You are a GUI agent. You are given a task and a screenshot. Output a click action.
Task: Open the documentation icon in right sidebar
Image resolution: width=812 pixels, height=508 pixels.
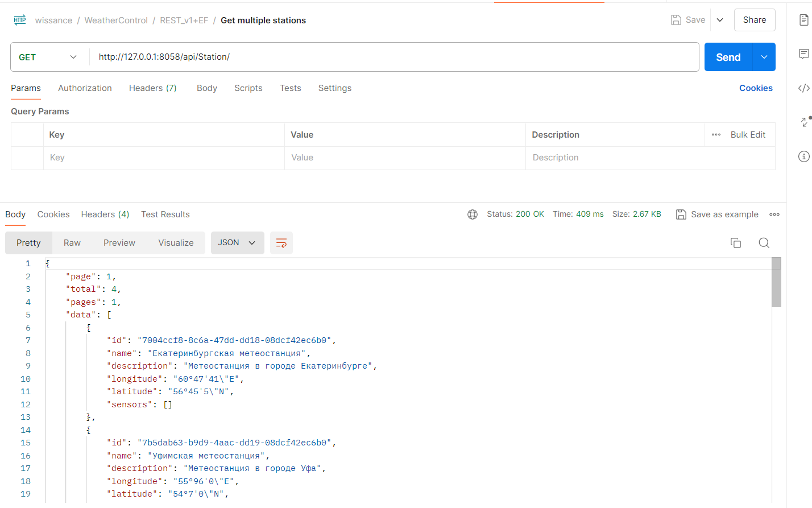[803, 20]
